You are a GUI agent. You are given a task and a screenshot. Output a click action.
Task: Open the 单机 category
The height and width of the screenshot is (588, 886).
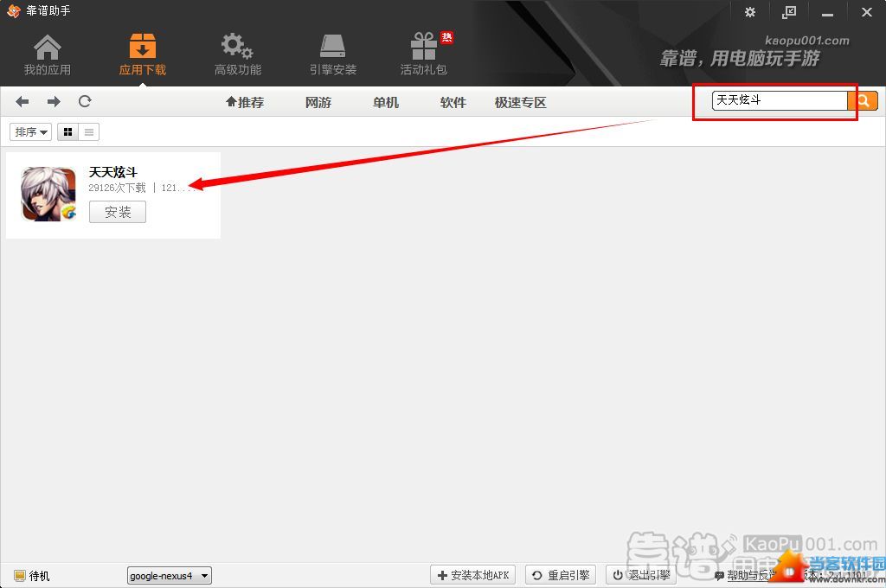385,102
